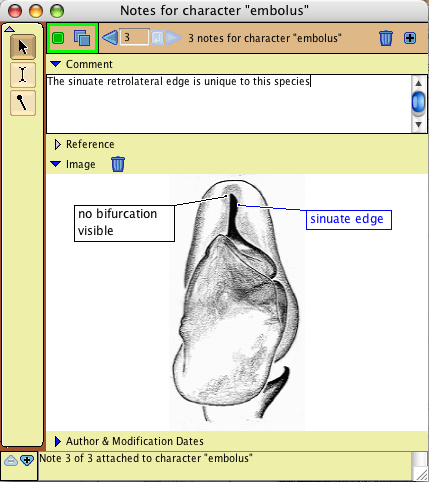Delete the image with trash icon
Screen dimensions: 429x482
point(118,164)
